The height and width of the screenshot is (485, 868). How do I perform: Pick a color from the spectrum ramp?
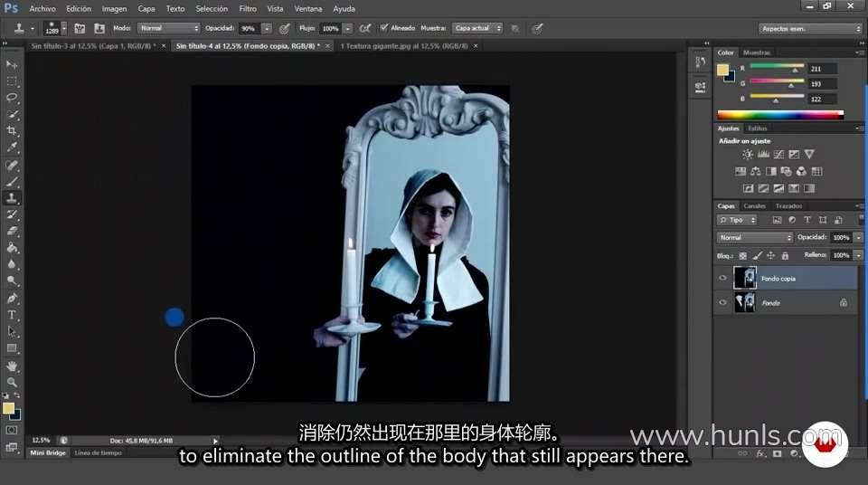pos(780,115)
